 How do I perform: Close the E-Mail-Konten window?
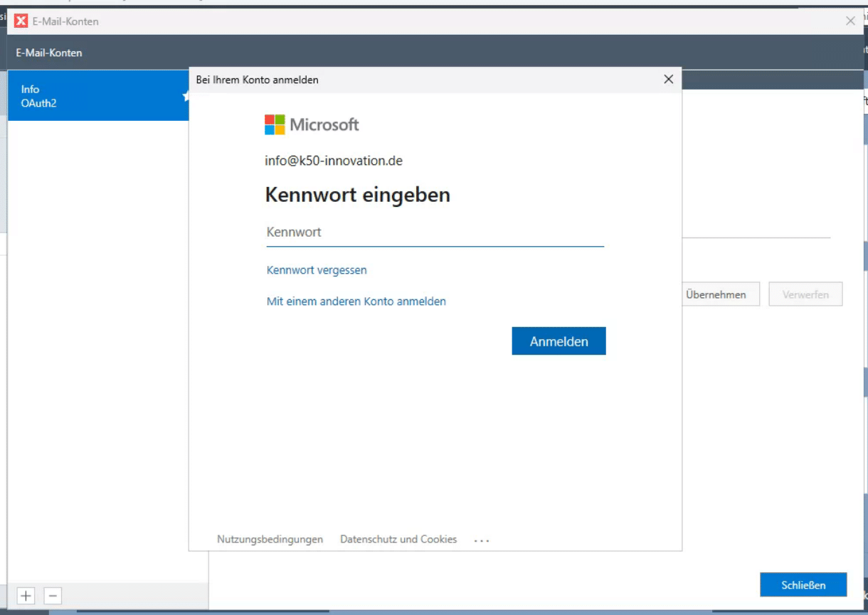click(x=850, y=21)
